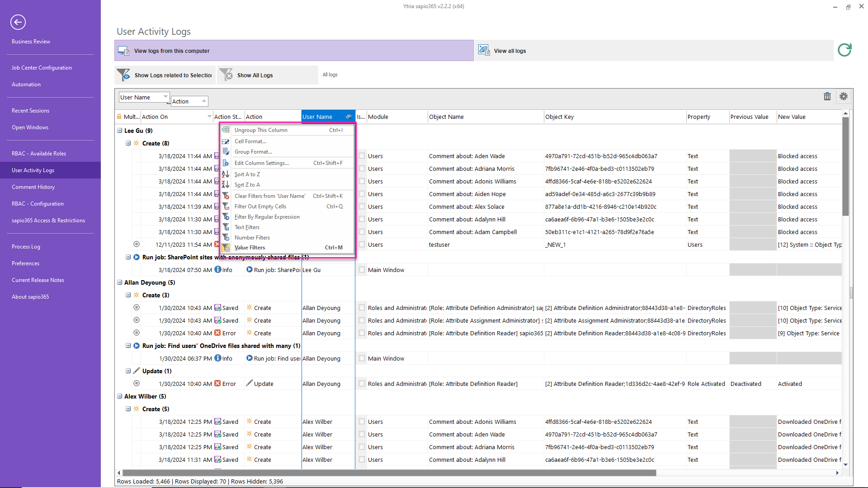Toggle checkbox for Aden Wade comment row

click(363, 155)
